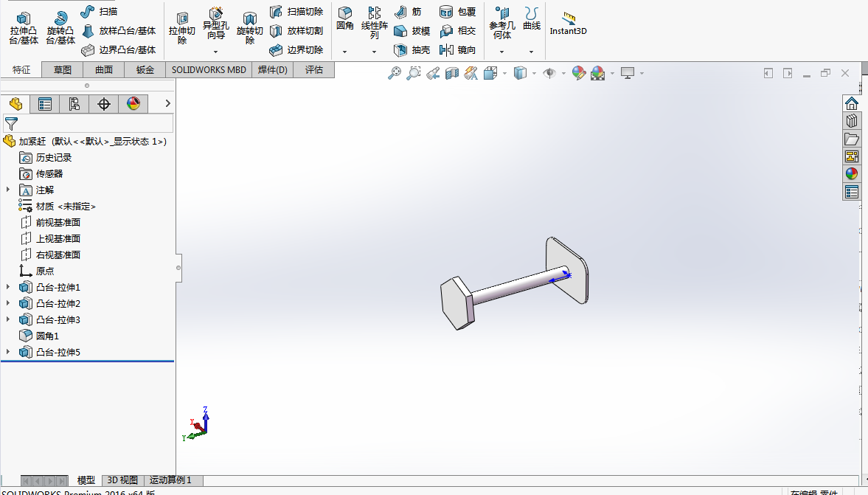This screenshot has height=495, width=868.
Task: Expand the Annotations (注解) tree node
Action: [8, 190]
